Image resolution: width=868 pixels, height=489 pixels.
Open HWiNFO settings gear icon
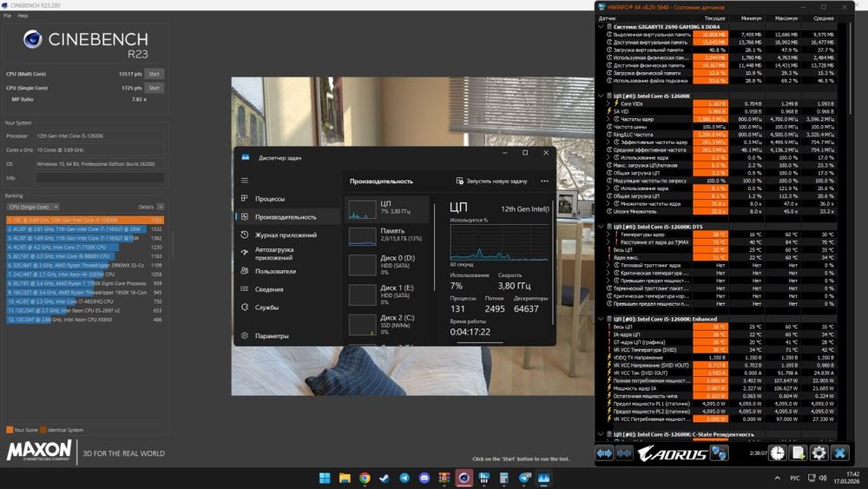tap(819, 453)
